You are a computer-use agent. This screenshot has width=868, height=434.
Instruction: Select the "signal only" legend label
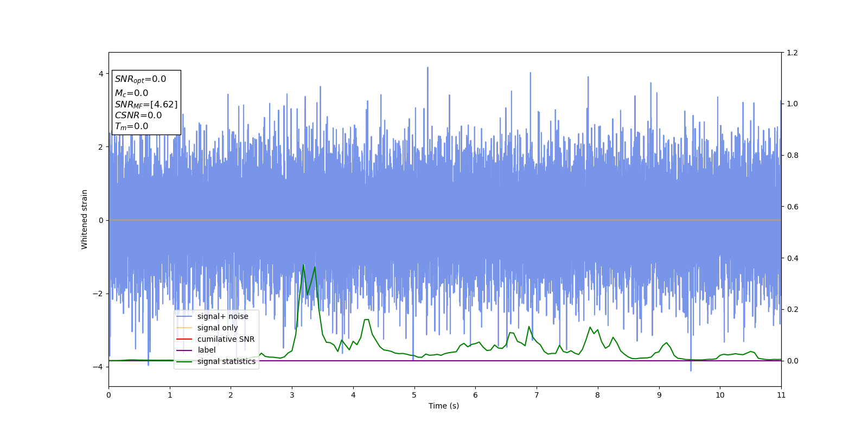[218, 328]
